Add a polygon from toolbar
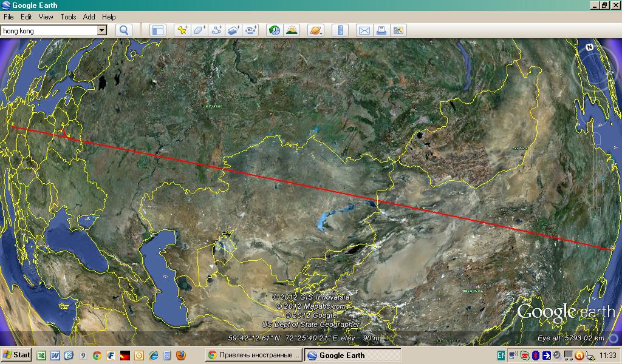 pos(199,30)
